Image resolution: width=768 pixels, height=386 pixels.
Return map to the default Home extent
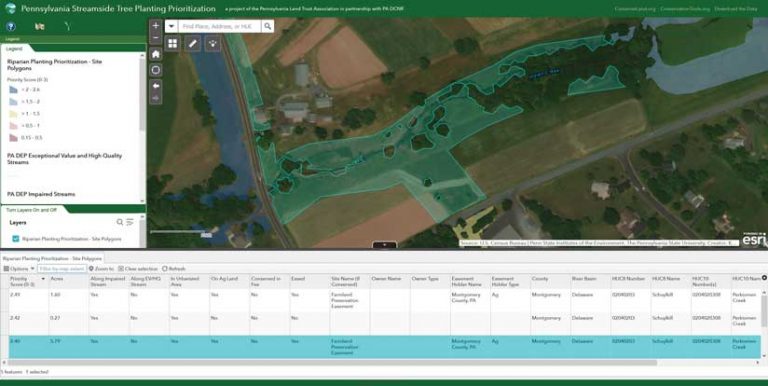click(x=156, y=54)
